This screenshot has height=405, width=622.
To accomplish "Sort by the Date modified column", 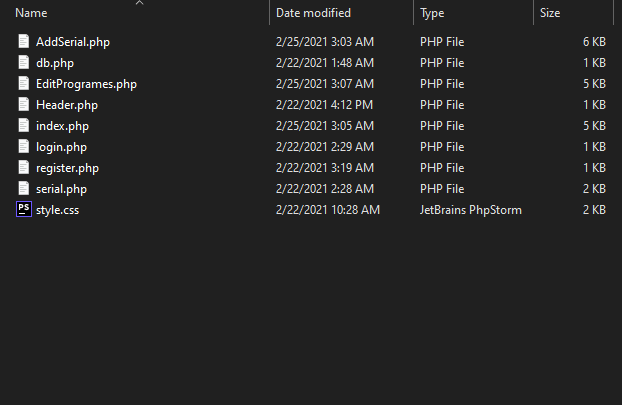I will pos(313,13).
